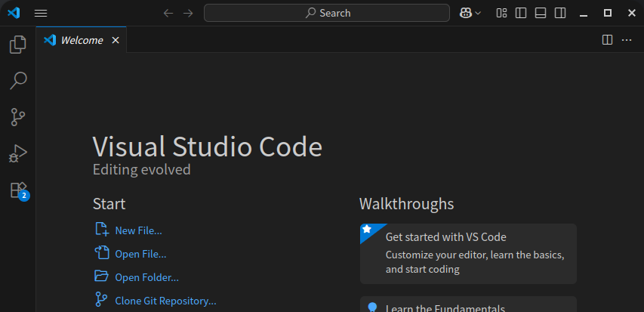The height and width of the screenshot is (312, 644).
Task: Open Learn the Fundamentals walkthrough
Action: point(468,304)
